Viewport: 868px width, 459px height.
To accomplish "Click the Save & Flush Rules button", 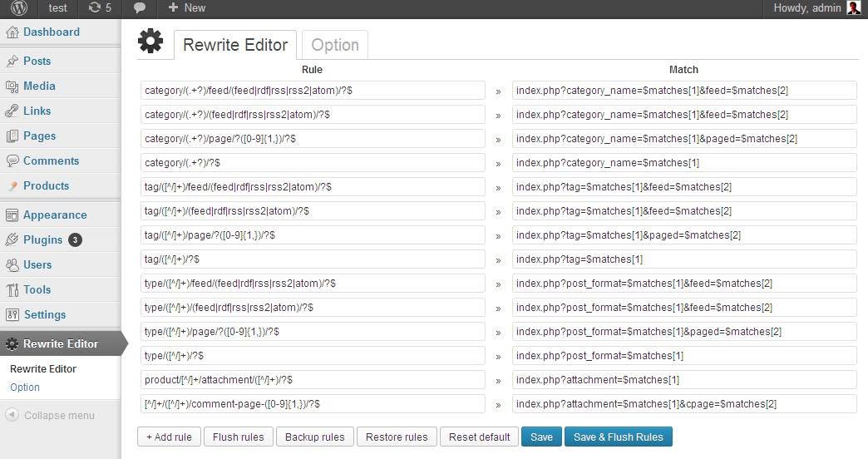I will tap(619, 437).
